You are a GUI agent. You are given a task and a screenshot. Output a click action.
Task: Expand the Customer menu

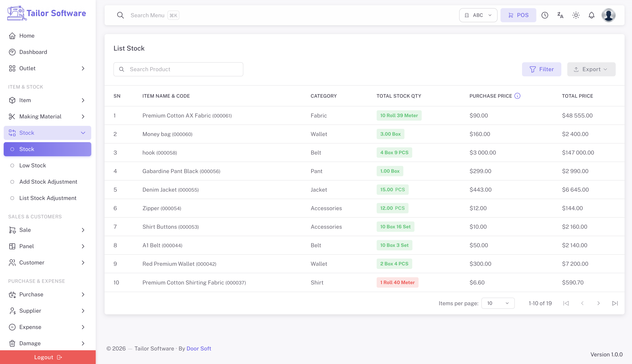[x=47, y=262]
